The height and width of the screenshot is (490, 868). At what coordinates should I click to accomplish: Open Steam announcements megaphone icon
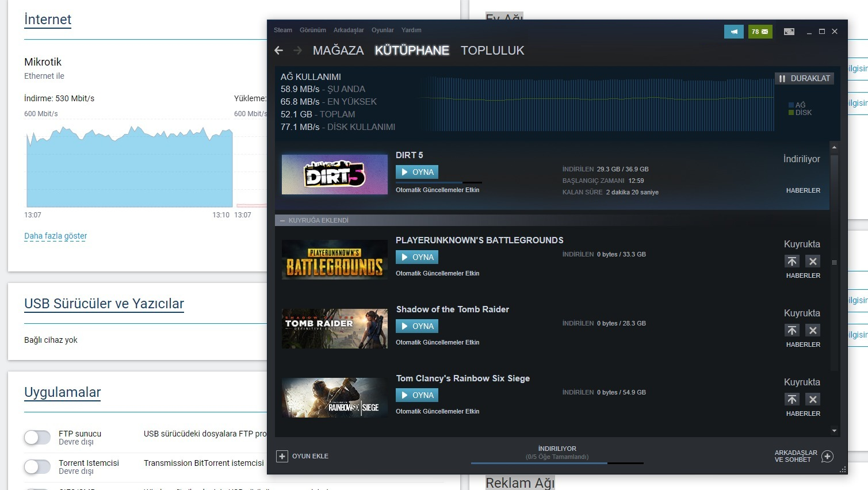[x=734, y=32]
